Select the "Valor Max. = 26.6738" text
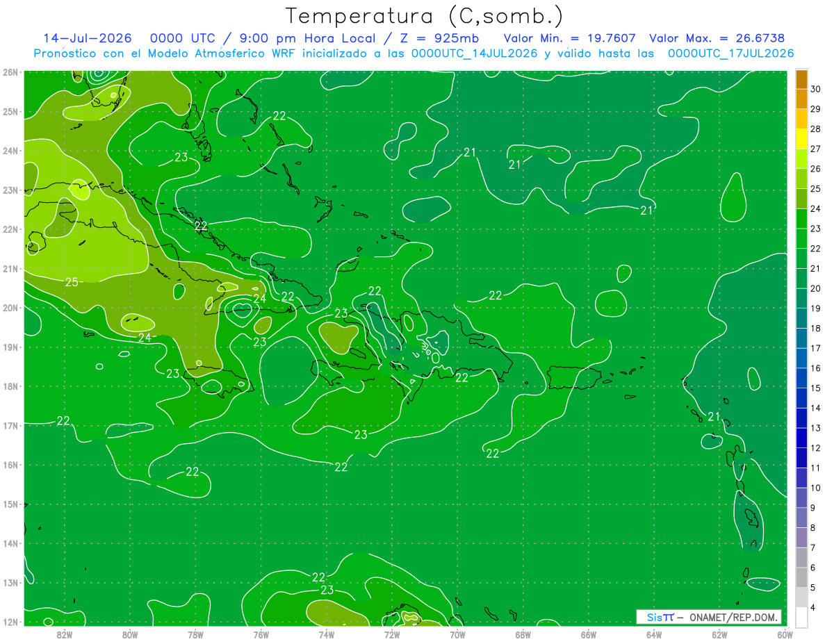The width and height of the screenshot is (834, 644). tap(717, 38)
